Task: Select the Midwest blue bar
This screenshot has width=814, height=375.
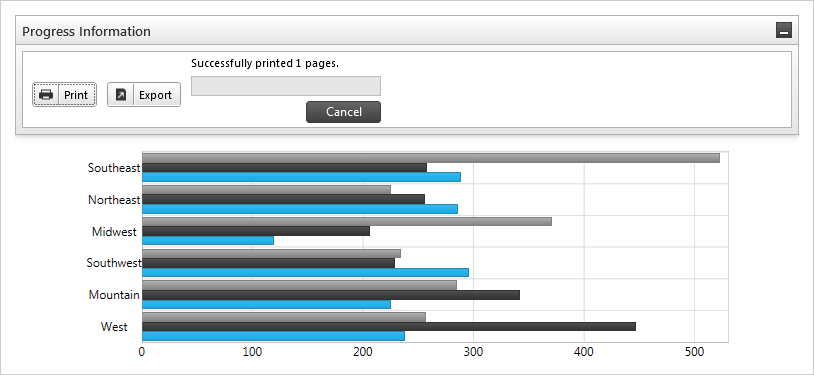Action: point(208,240)
